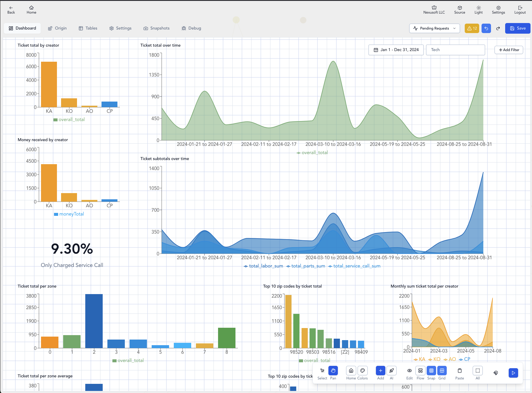
Task: Switch to Light theme mode
Action: [478, 10]
